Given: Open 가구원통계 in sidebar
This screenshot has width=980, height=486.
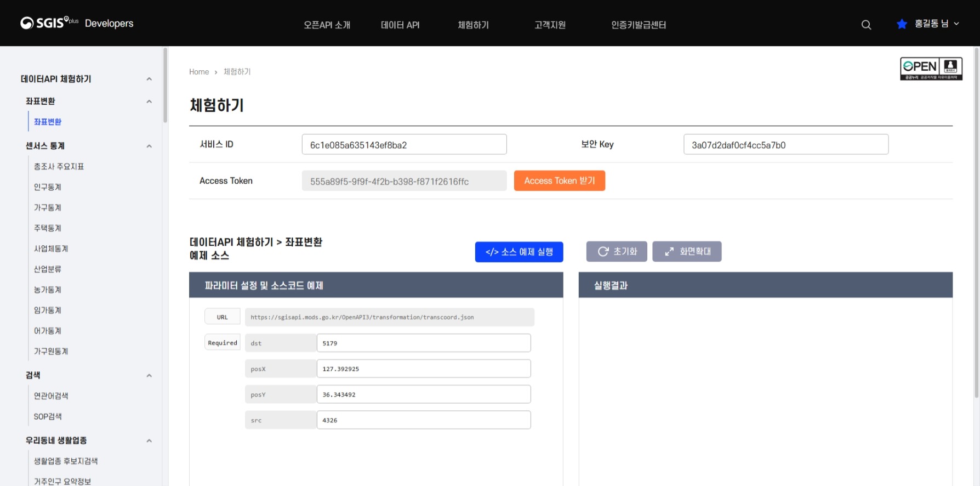Looking at the screenshot, I should click(51, 351).
